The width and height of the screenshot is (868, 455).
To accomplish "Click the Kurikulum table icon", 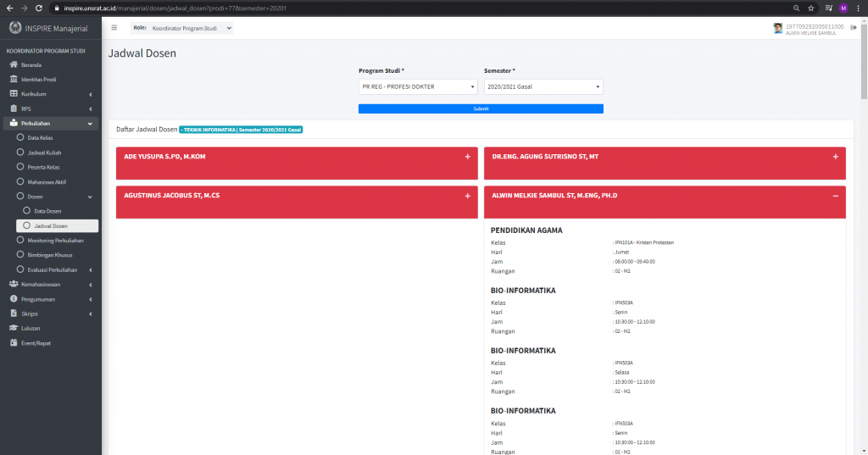I will pos(14,93).
